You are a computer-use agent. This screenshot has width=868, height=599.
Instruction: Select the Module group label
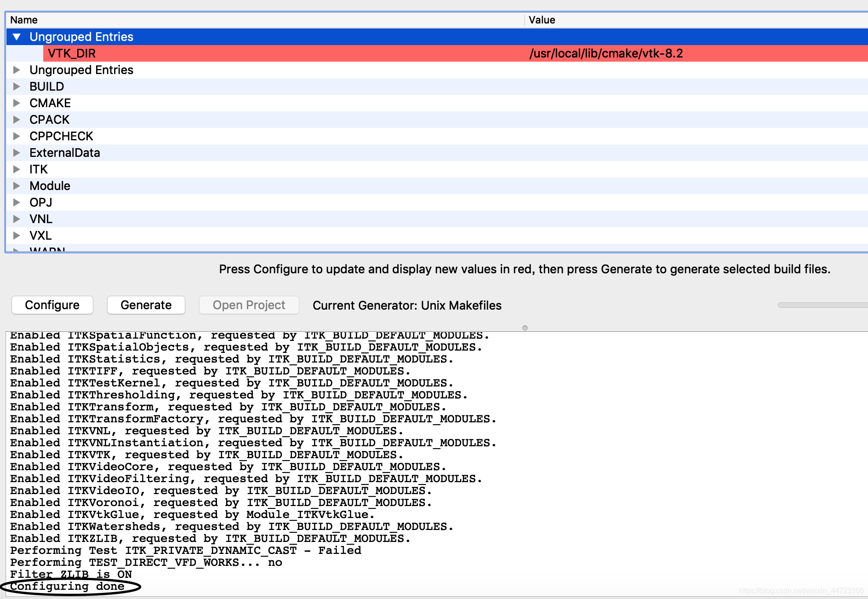(x=50, y=186)
